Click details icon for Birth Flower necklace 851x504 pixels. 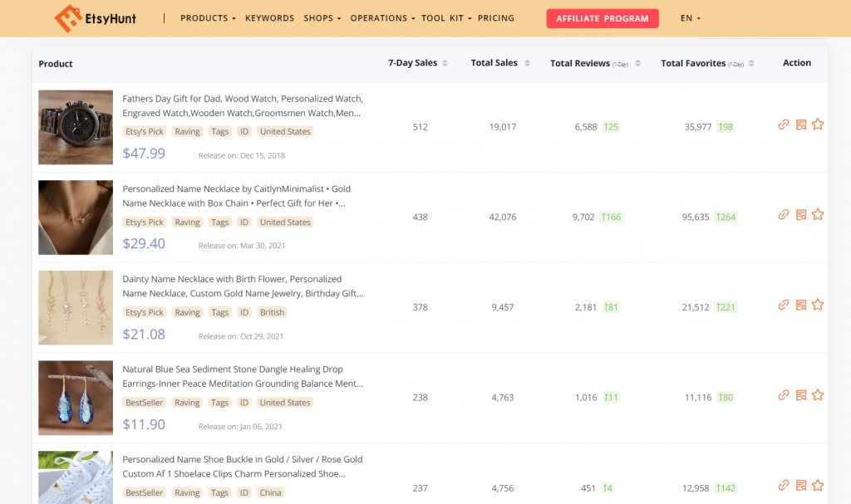coord(801,305)
